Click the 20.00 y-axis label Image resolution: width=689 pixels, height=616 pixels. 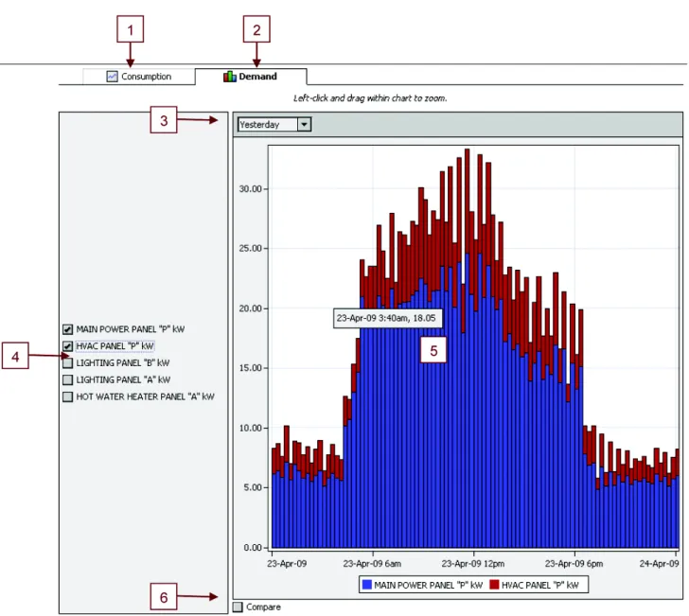coord(250,308)
